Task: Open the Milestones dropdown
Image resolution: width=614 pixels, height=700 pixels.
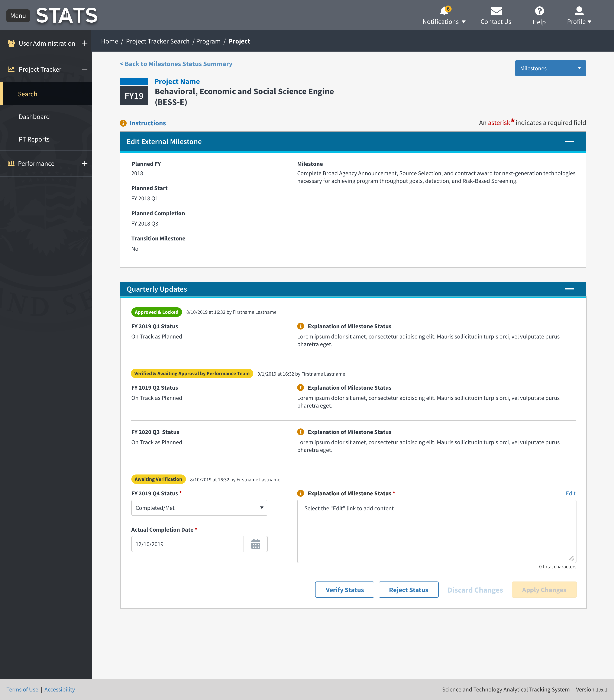Action: pos(550,68)
